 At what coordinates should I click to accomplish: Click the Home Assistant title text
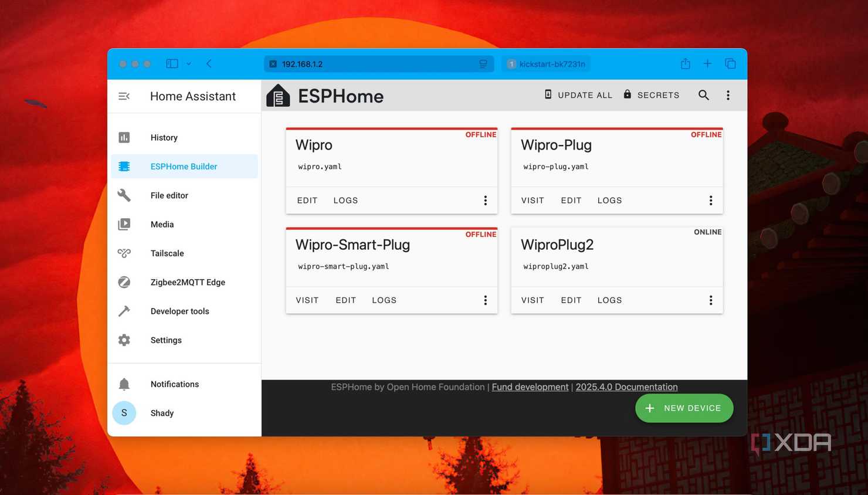coord(193,96)
